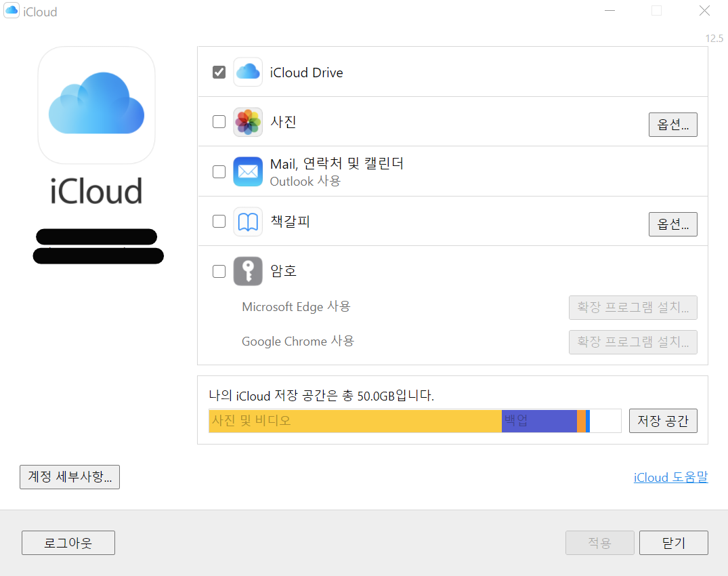This screenshot has width=728, height=576.
Task: Click the iCloud Drive cloud icon
Action: point(248,72)
